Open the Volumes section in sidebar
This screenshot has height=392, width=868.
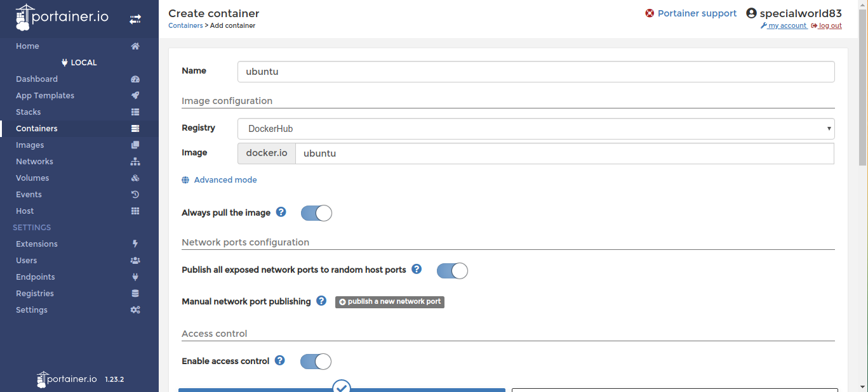(x=32, y=178)
